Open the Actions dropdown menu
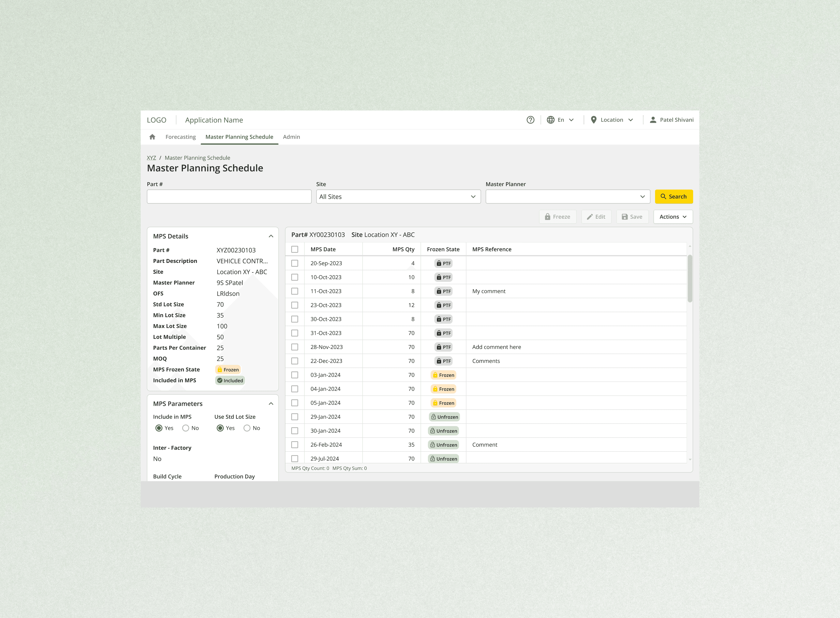 tap(673, 217)
